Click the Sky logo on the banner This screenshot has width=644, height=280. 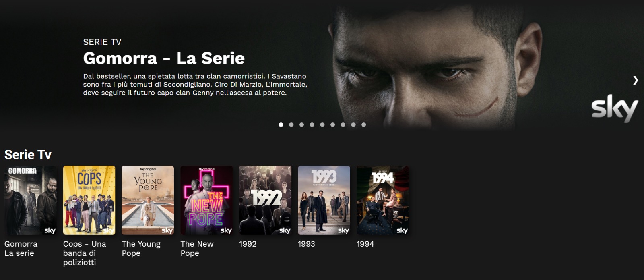point(615,108)
